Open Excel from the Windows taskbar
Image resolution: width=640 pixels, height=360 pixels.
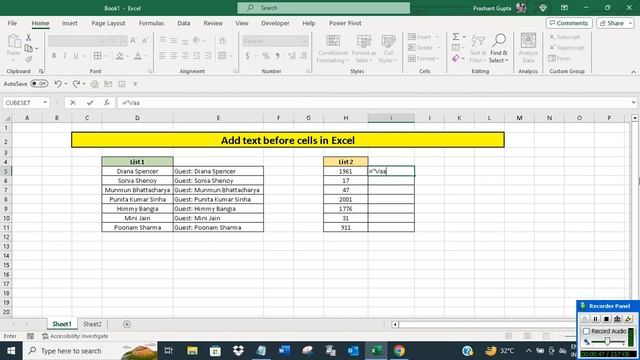point(376,351)
